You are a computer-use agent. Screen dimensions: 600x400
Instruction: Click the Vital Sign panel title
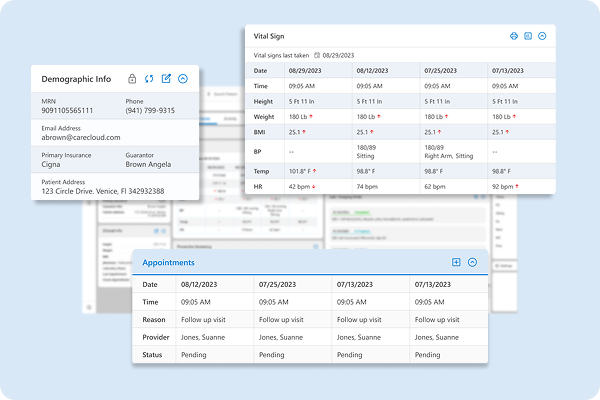click(x=276, y=36)
